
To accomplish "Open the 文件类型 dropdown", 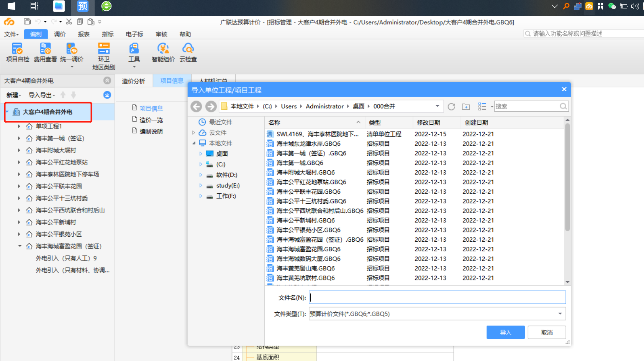I will 560,314.
